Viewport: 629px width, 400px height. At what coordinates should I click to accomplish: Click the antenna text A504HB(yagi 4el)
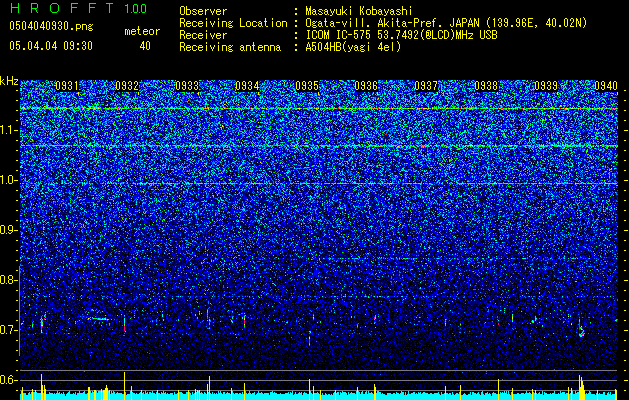(x=353, y=47)
